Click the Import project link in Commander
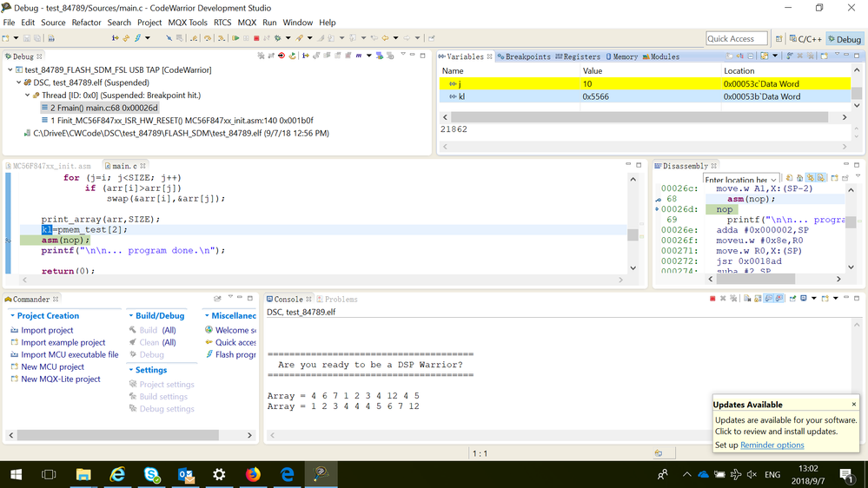Image resolution: width=868 pixels, height=488 pixels. pyautogui.click(x=47, y=330)
